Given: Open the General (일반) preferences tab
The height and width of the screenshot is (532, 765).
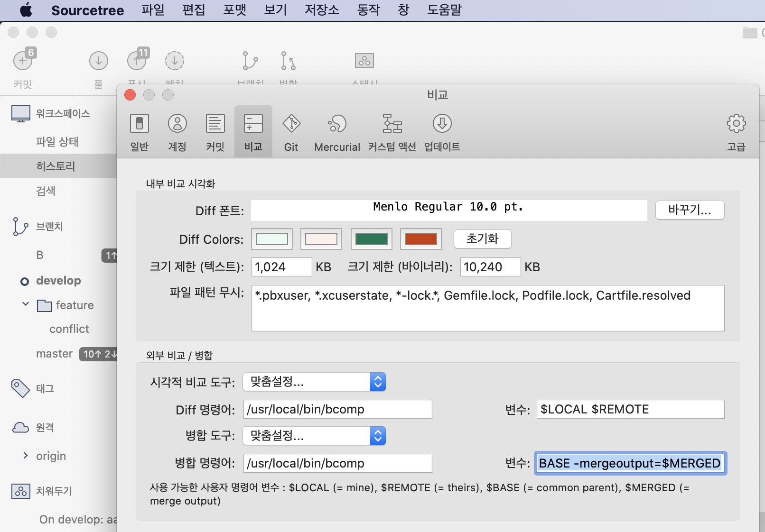Looking at the screenshot, I should point(140,132).
